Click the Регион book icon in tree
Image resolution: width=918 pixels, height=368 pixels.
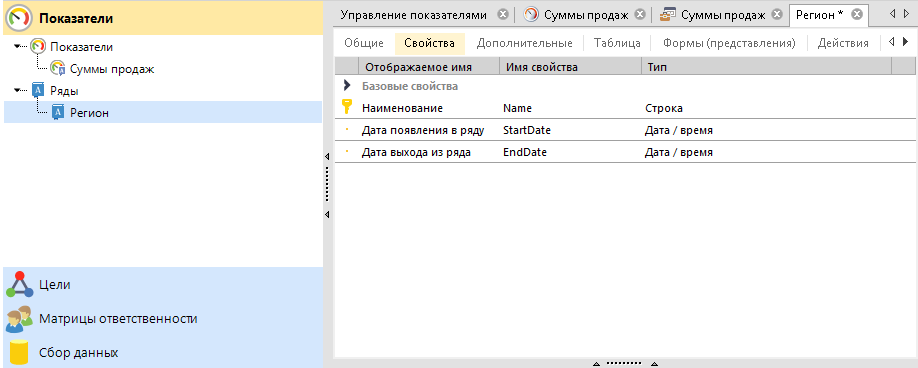58,112
